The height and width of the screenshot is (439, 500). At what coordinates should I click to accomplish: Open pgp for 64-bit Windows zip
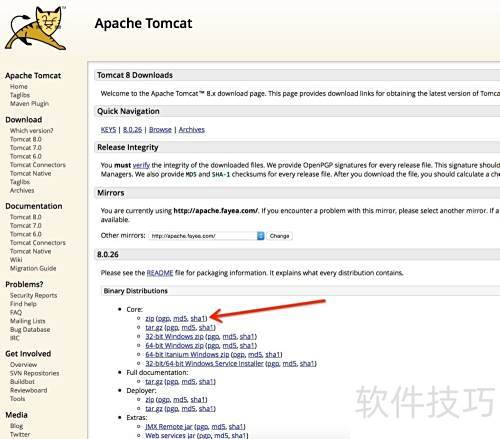coord(213,346)
